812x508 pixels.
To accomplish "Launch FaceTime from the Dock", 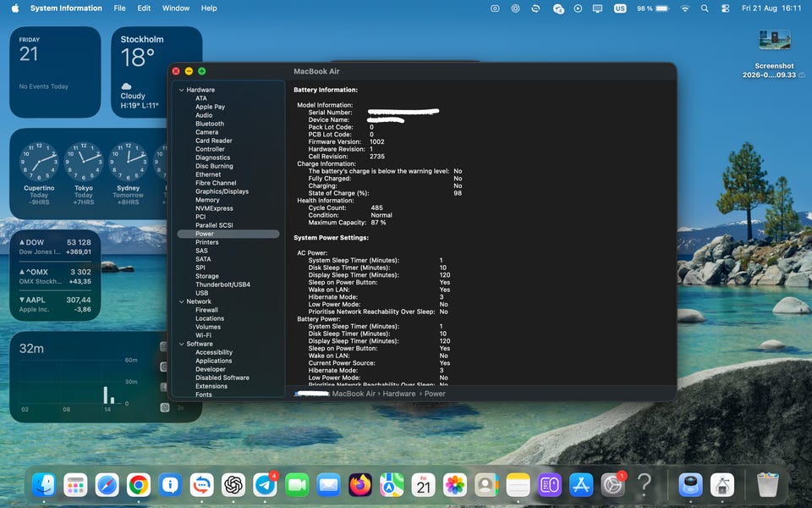I will click(x=297, y=485).
